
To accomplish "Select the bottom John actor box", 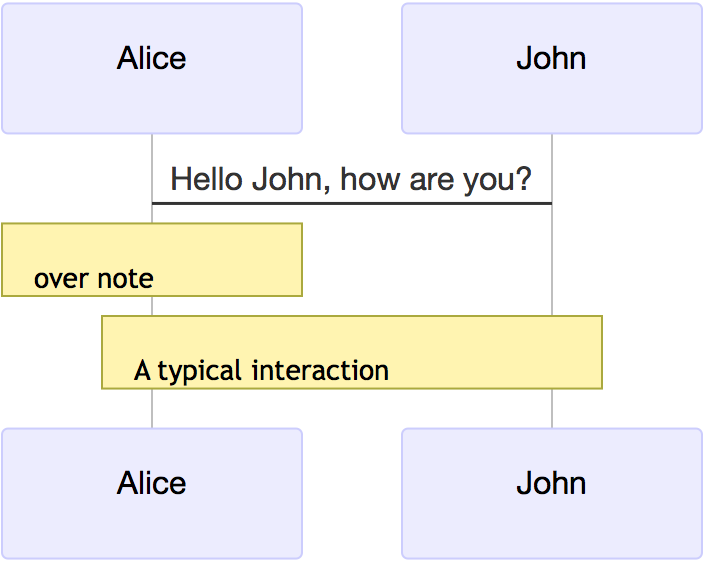I will click(x=552, y=493).
